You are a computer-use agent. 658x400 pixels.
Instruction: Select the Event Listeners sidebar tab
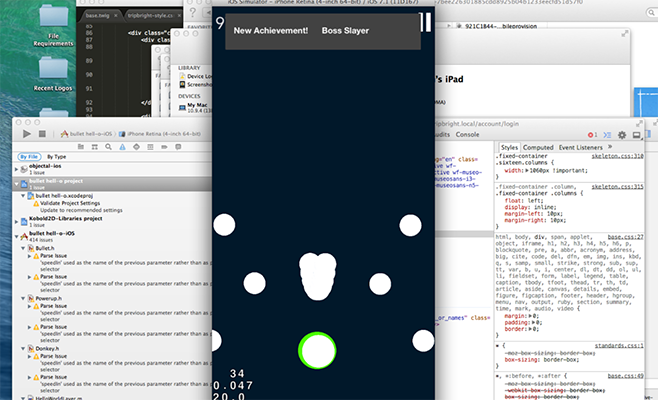pyautogui.click(x=580, y=147)
